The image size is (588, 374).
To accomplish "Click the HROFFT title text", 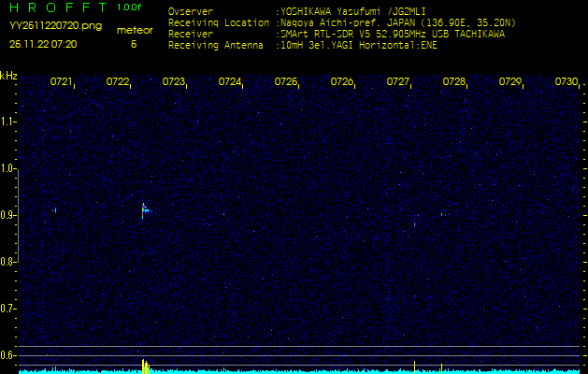I will tap(58, 7).
